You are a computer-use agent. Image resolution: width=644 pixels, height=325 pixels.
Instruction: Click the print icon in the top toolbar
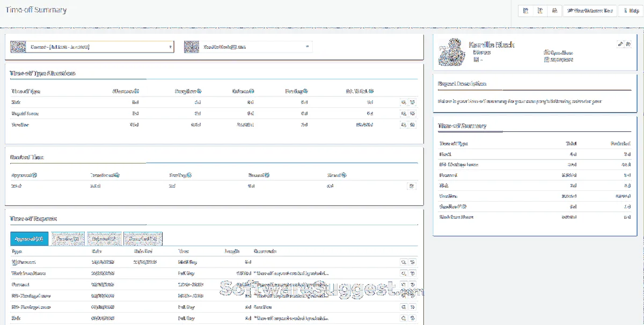[x=554, y=11]
